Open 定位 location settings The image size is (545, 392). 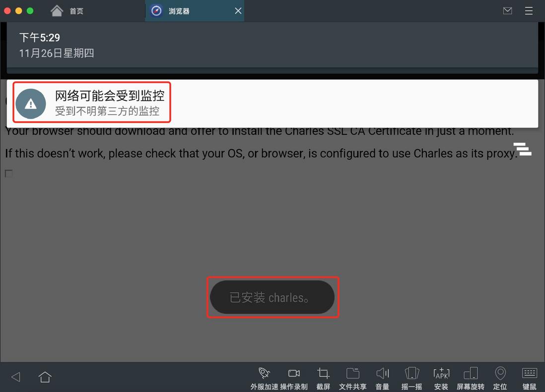500,379
